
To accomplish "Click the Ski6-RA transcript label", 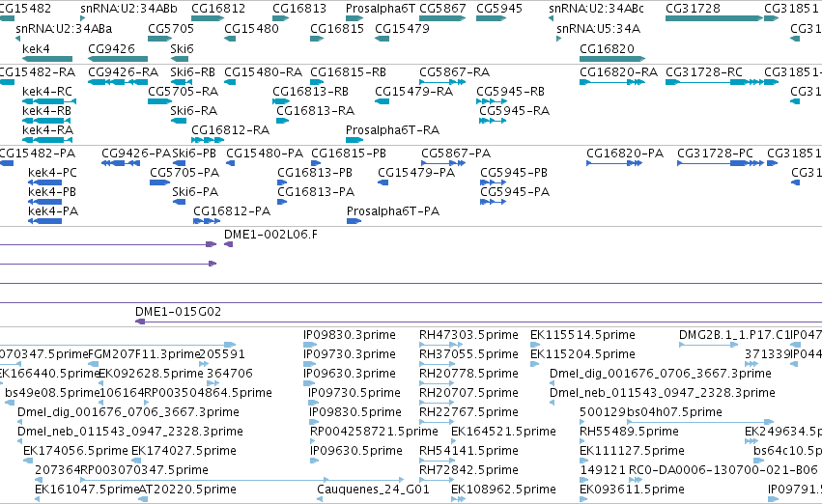I will (193, 111).
